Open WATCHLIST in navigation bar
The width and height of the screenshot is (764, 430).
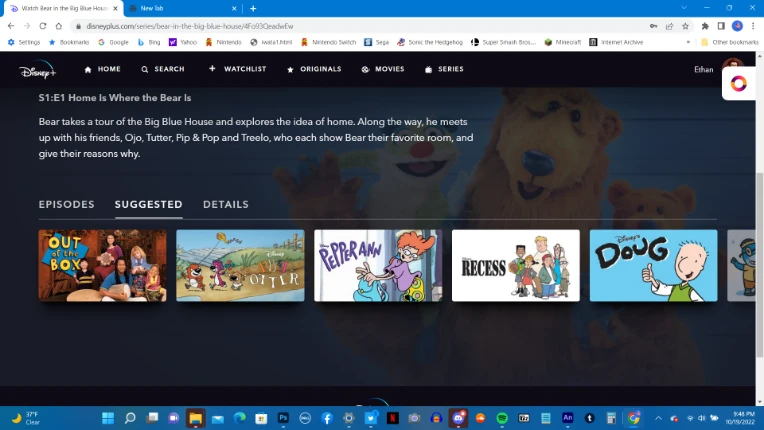click(237, 69)
